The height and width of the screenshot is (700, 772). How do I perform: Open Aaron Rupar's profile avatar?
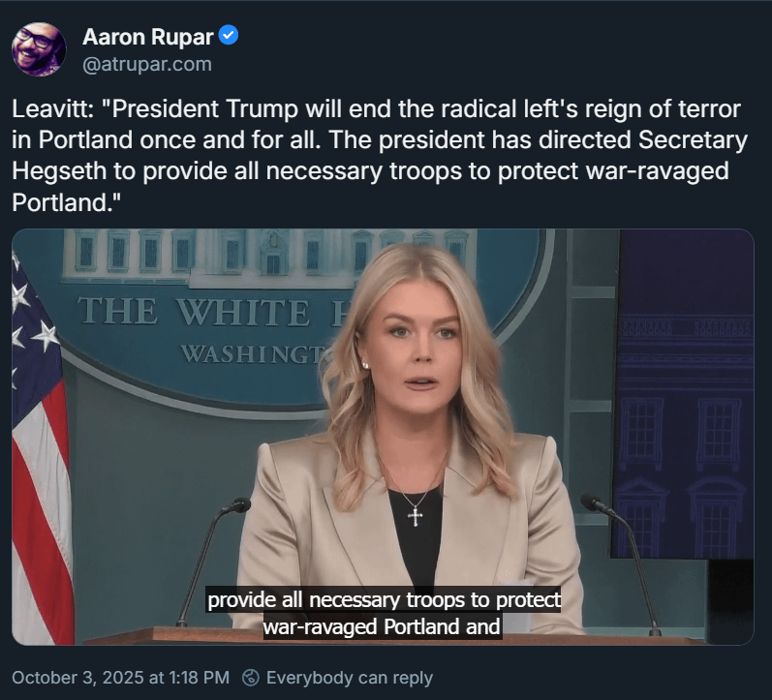(x=39, y=49)
